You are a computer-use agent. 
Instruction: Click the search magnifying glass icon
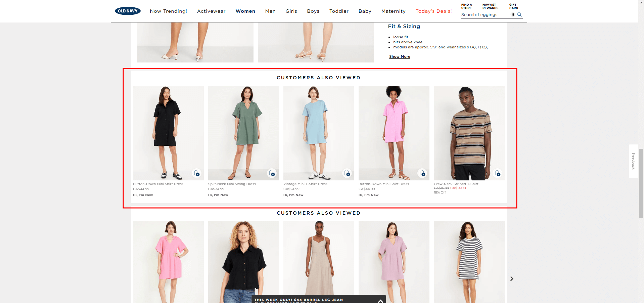click(x=519, y=14)
